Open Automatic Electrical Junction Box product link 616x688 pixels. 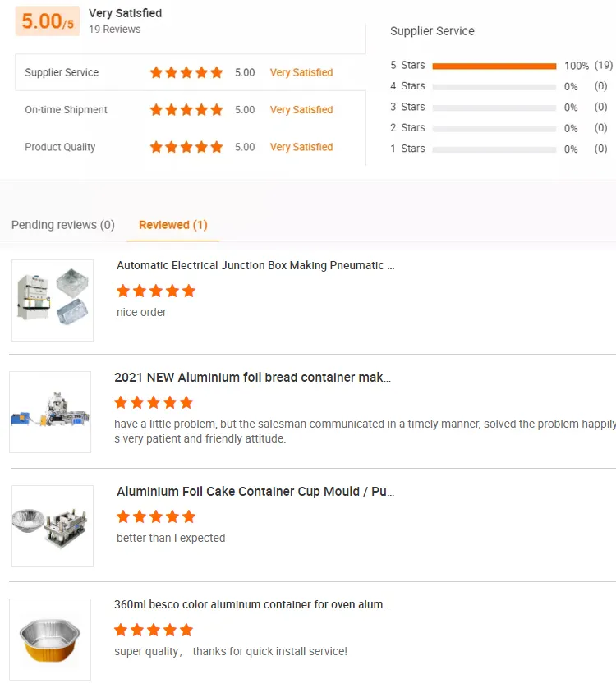(255, 265)
